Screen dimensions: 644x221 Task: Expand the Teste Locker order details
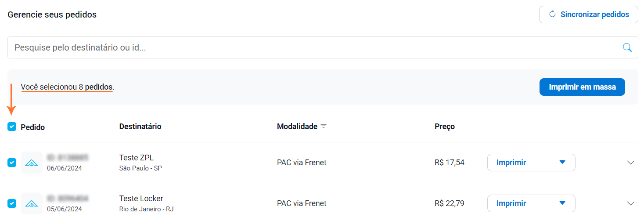click(631, 203)
